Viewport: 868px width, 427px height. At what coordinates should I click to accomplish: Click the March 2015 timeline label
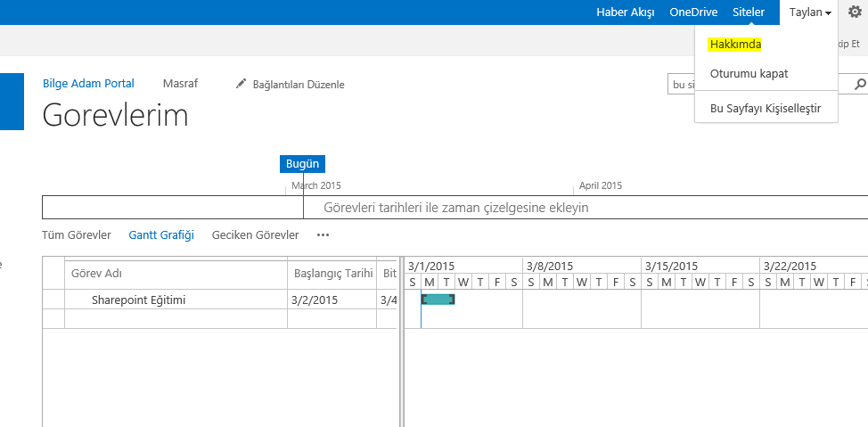click(316, 185)
